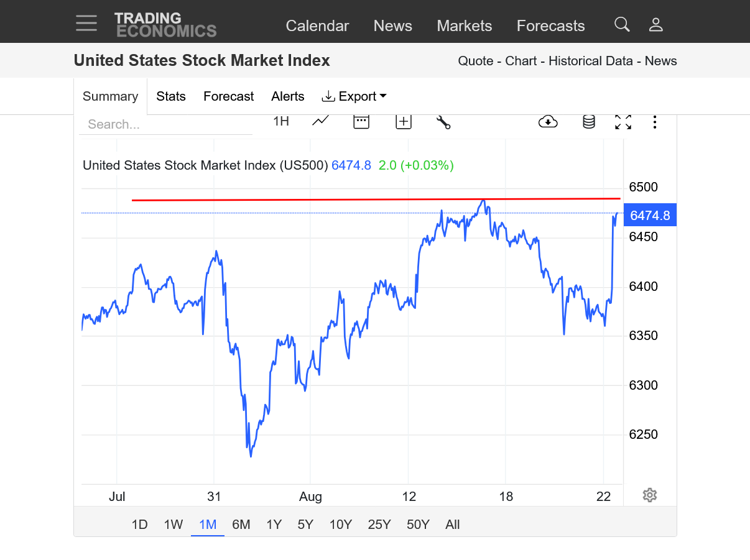Select the 6M time range
Viewport: 750px width, 560px height.
click(x=241, y=525)
